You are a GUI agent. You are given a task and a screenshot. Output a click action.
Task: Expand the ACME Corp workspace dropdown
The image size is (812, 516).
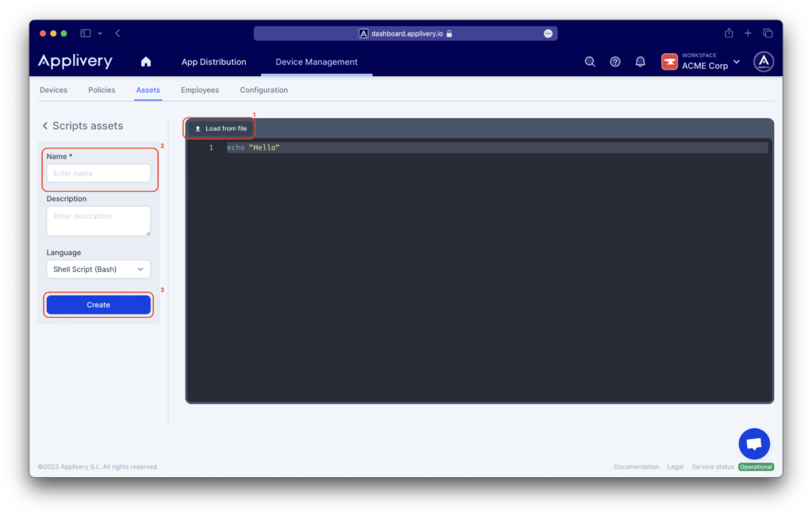click(x=737, y=62)
